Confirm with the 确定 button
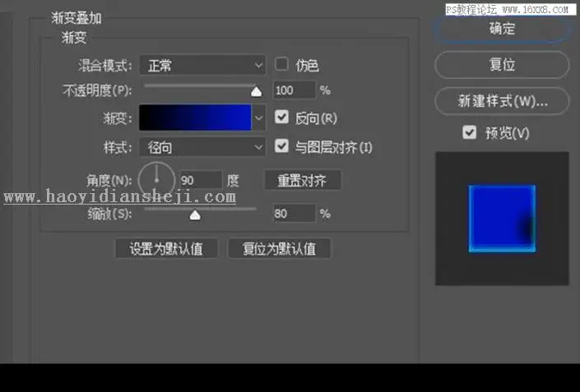Viewport: 580px width, 392px height. [x=502, y=29]
